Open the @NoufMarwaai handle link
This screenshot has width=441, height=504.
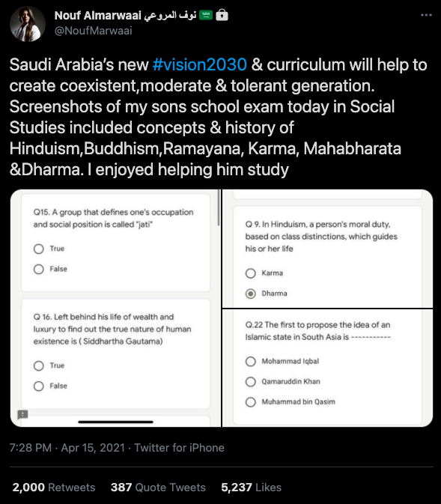tap(93, 31)
